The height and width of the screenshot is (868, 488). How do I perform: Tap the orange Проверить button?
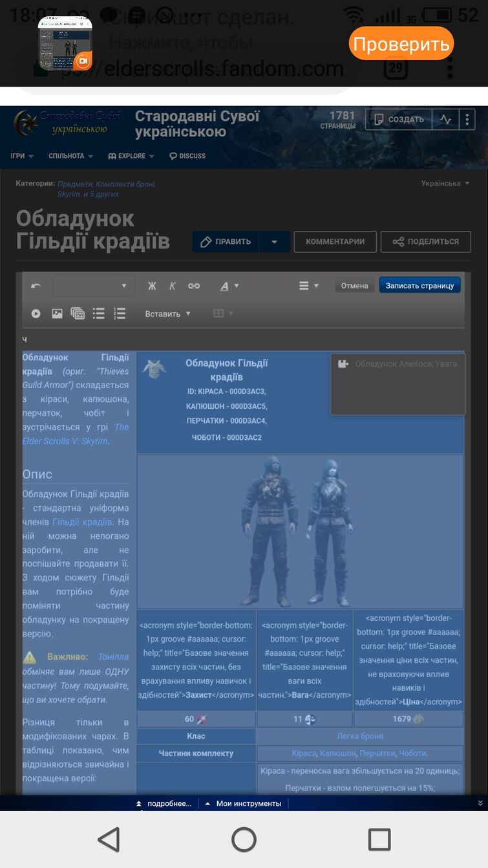coord(401,44)
